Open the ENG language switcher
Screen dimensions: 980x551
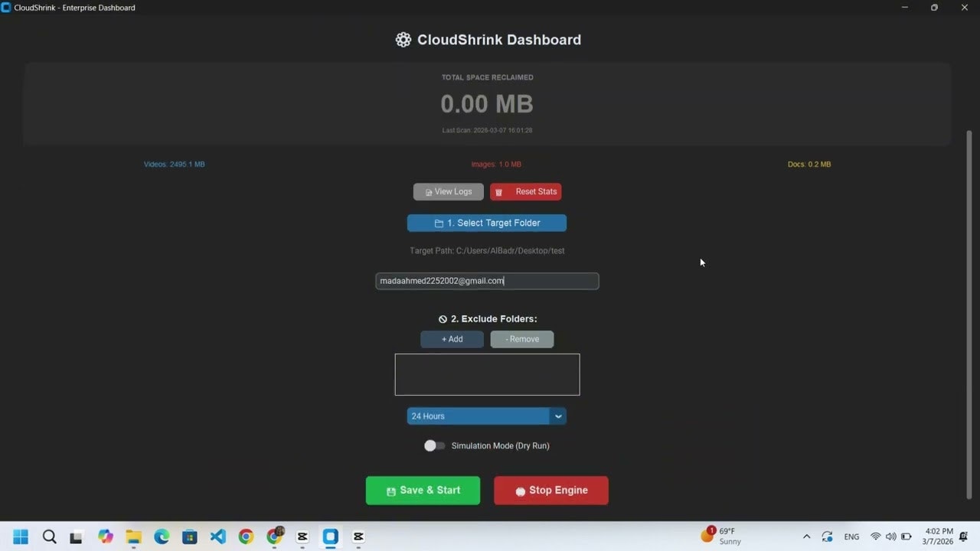(851, 536)
